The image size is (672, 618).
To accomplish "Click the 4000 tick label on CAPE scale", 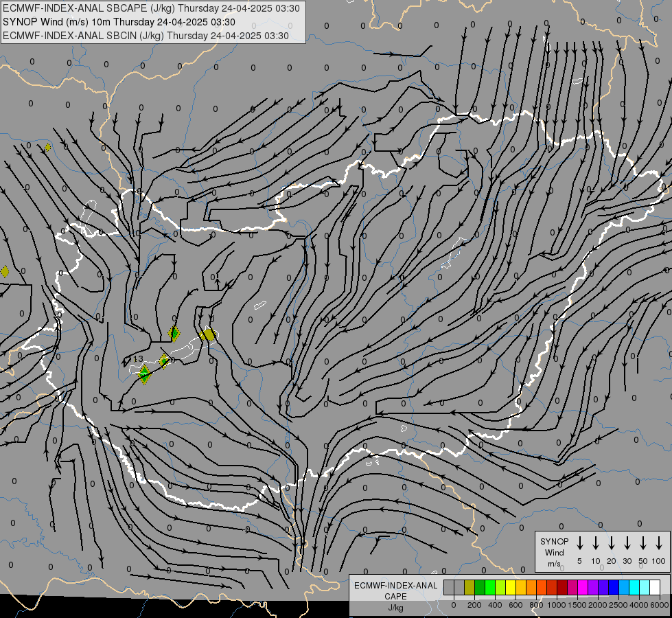I will pos(639,605).
